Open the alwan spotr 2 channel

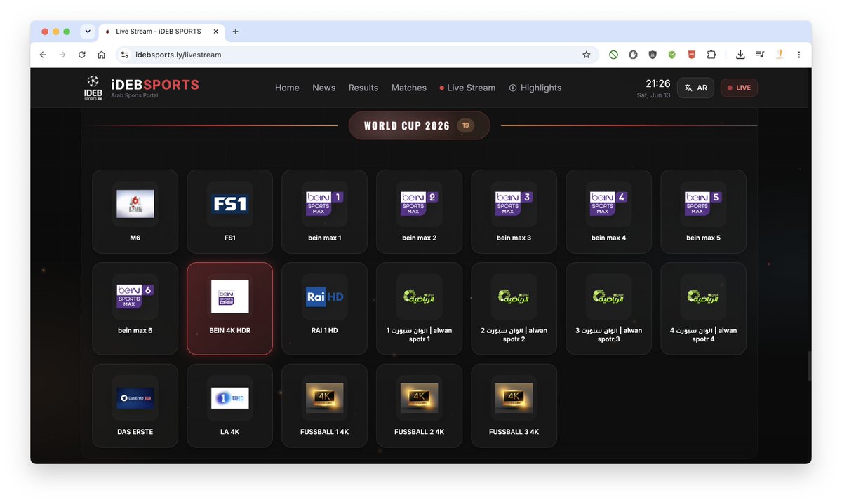point(514,308)
